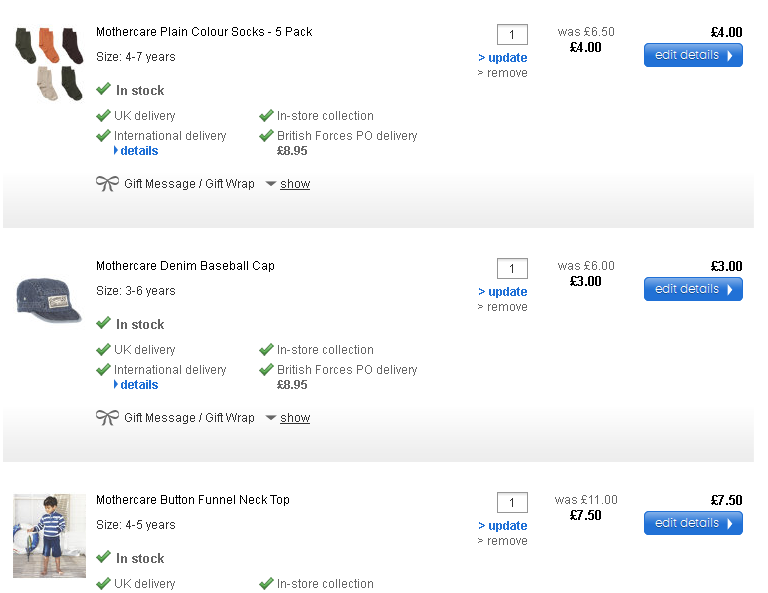768x593 pixels.
Task: Click the denim baseball cap product image
Action: (x=49, y=298)
